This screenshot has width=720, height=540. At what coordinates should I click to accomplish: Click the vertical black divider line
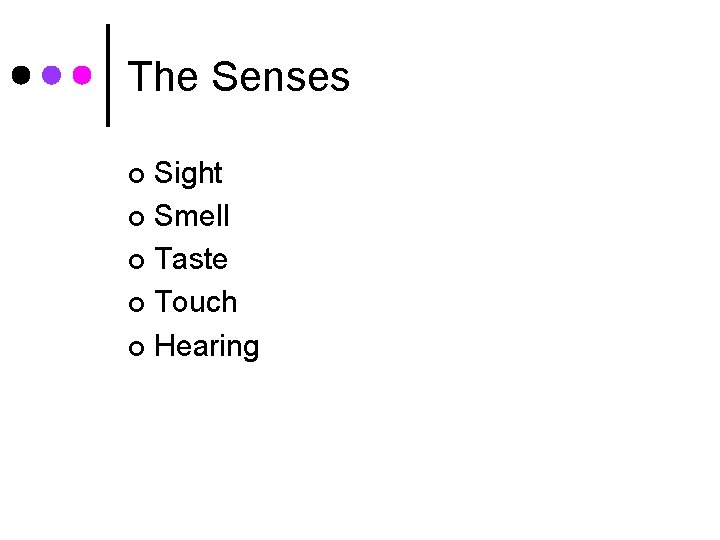click(107, 75)
